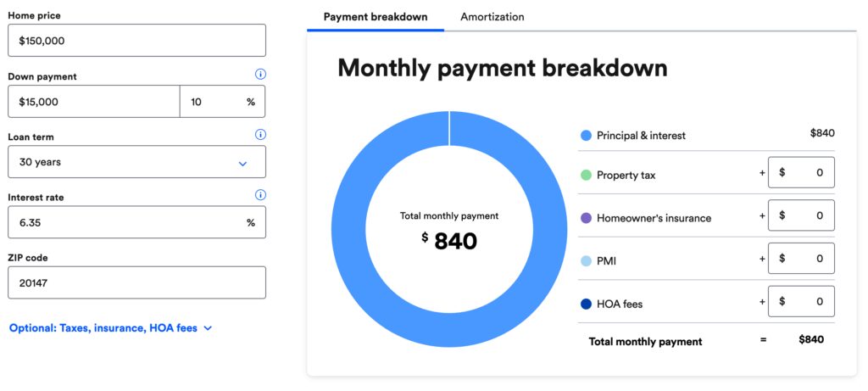
Task: Click the Home price input field
Action: (x=136, y=41)
